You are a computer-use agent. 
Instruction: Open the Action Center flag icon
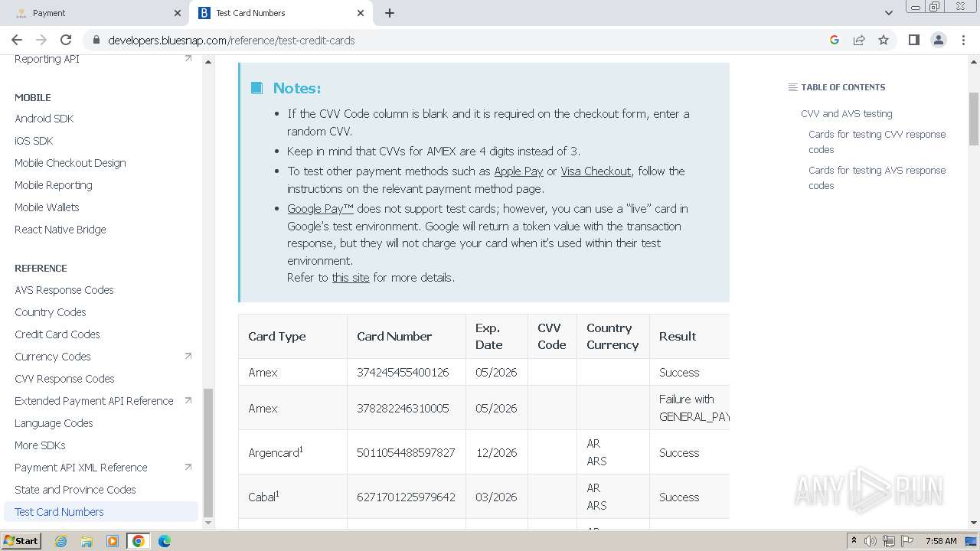coord(907,541)
